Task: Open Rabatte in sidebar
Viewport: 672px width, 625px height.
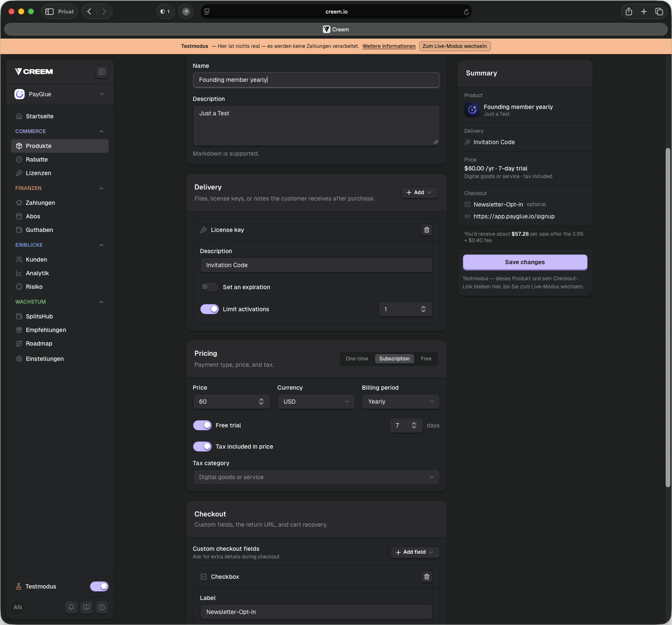Action: (60, 159)
